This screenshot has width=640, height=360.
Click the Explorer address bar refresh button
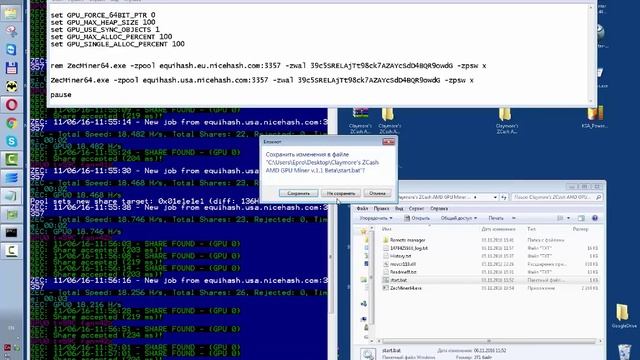[x=504, y=197]
